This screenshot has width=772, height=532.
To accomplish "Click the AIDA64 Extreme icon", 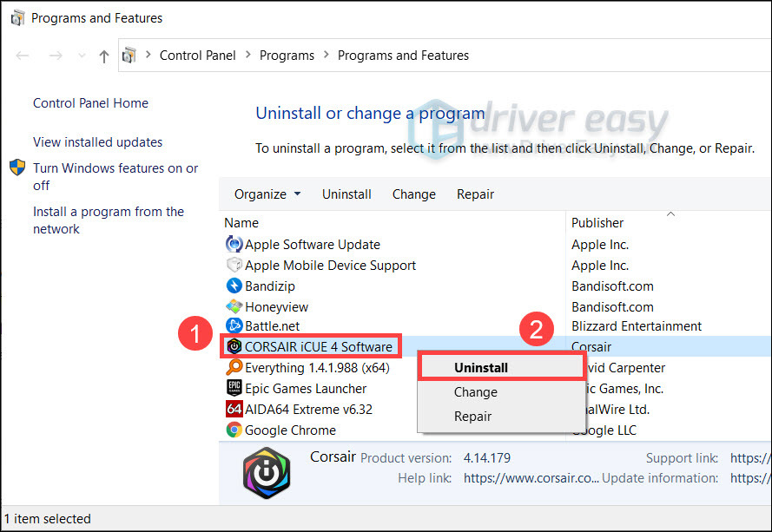I will coord(234,409).
